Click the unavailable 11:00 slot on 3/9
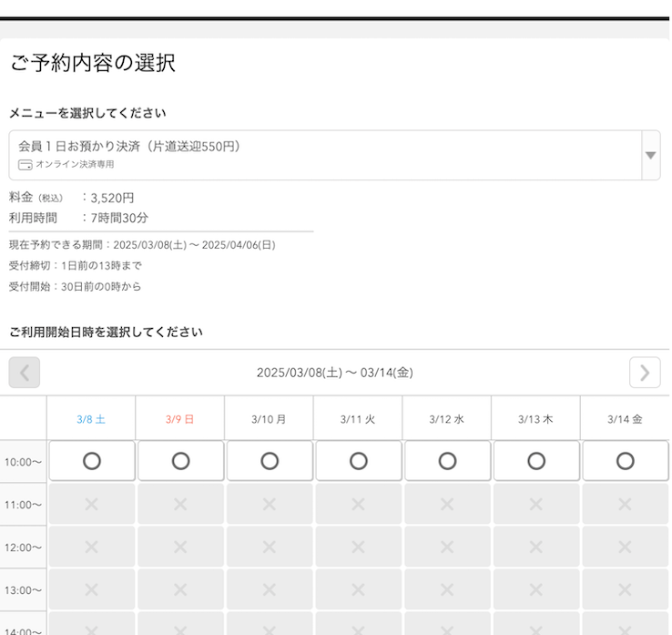 coord(181,504)
